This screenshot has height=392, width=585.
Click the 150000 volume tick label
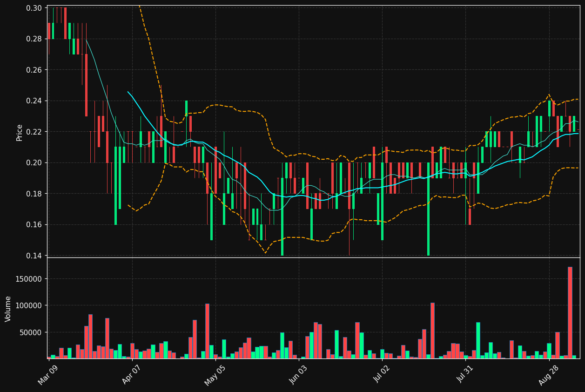pos(29,279)
